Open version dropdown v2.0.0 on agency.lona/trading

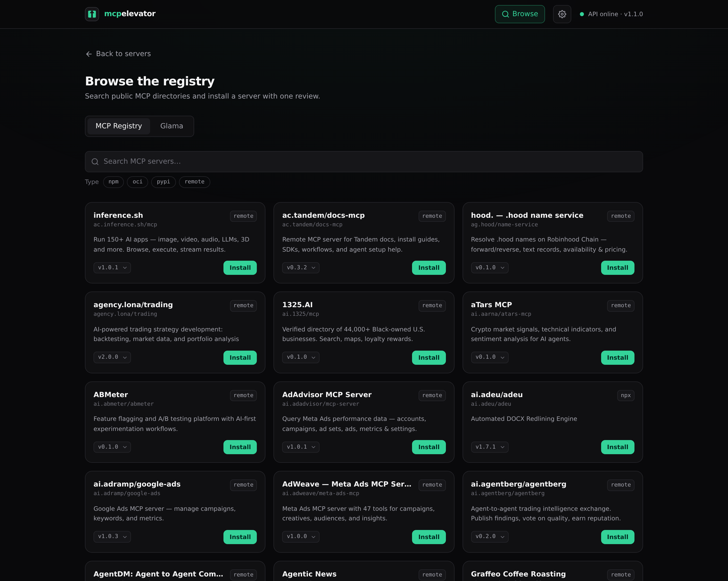112,357
